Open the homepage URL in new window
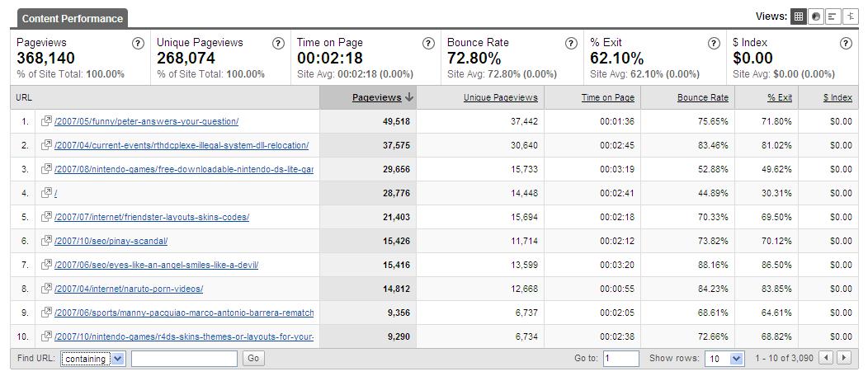The image size is (868, 381). (x=47, y=193)
